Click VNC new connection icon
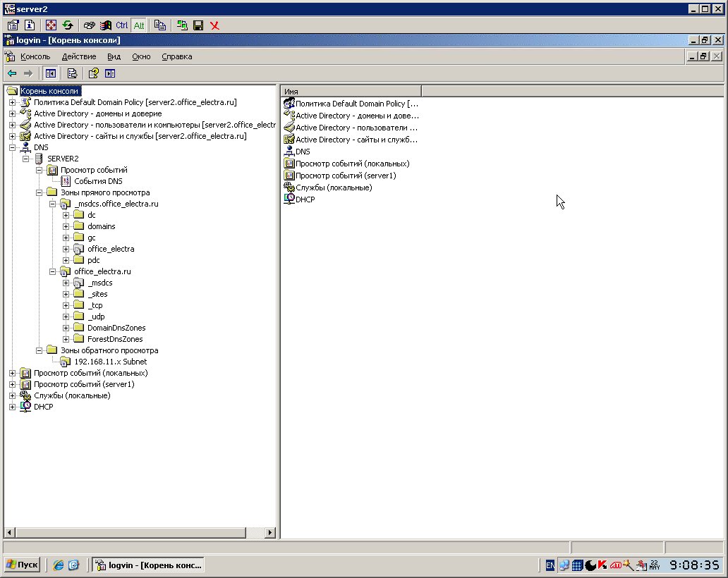728x578 pixels. [x=182, y=25]
